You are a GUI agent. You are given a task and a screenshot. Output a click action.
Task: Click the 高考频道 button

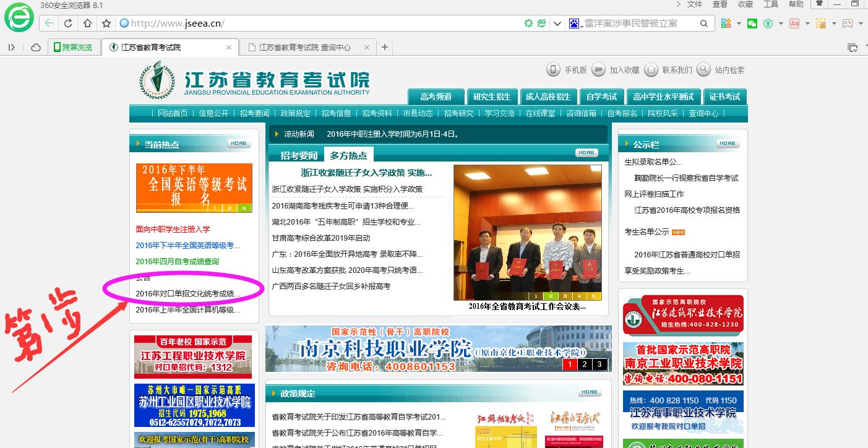[x=436, y=97]
